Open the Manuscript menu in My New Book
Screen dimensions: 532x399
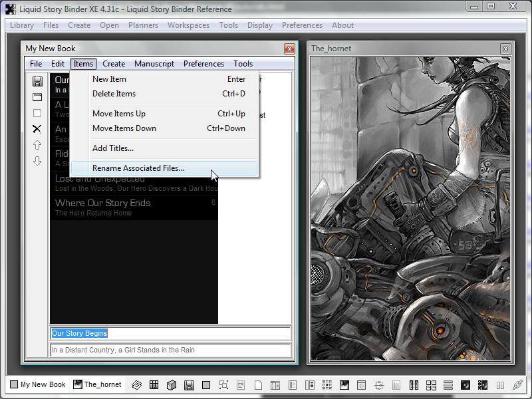154,64
